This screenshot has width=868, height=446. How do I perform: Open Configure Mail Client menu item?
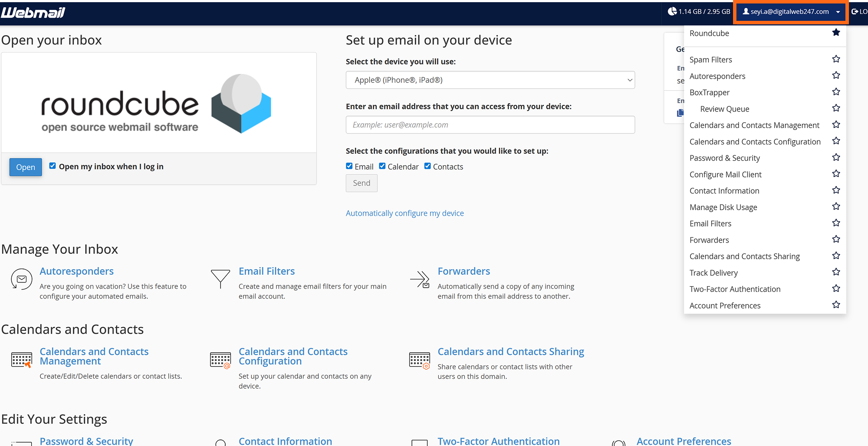[725, 174]
